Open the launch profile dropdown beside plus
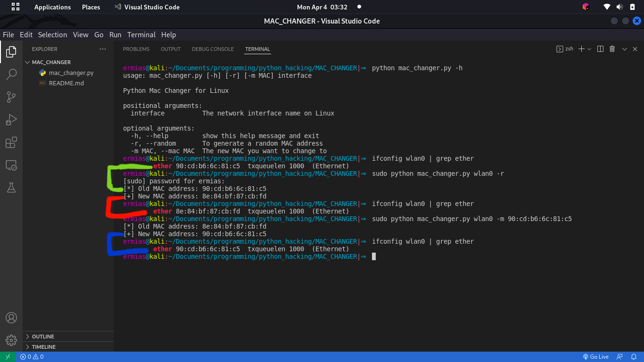This screenshot has width=644, height=362. tap(589, 49)
